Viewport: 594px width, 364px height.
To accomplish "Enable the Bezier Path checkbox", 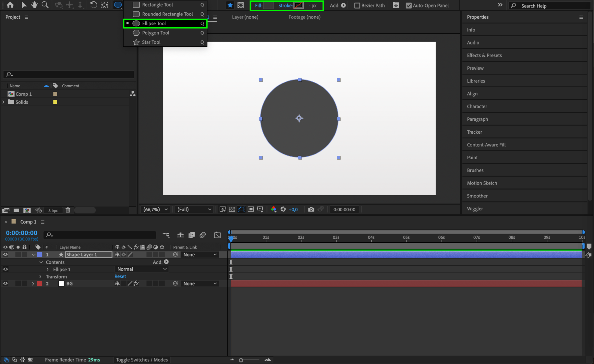I will pyautogui.click(x=357, y=5).
